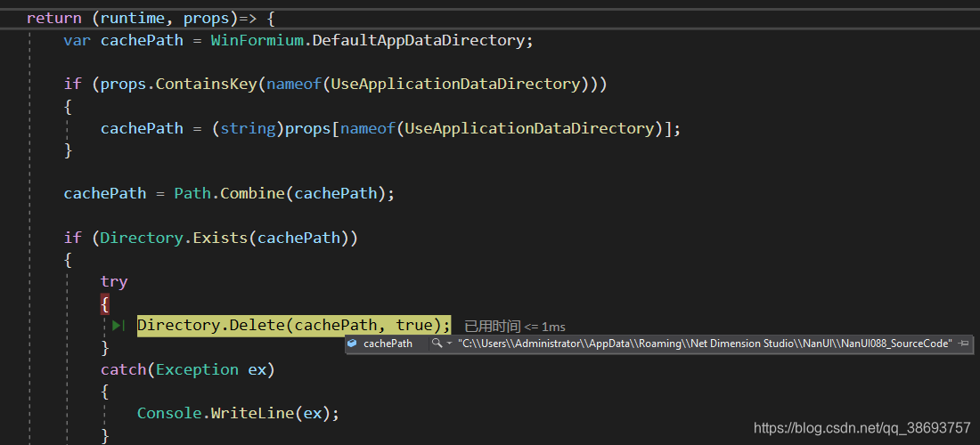Click the red-highlighted opening brace under try
The height and width of the screenshot is (445, 980).
pos(105,304)
